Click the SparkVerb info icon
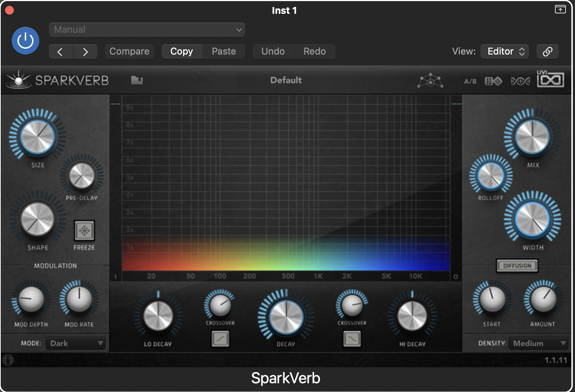 8,360
